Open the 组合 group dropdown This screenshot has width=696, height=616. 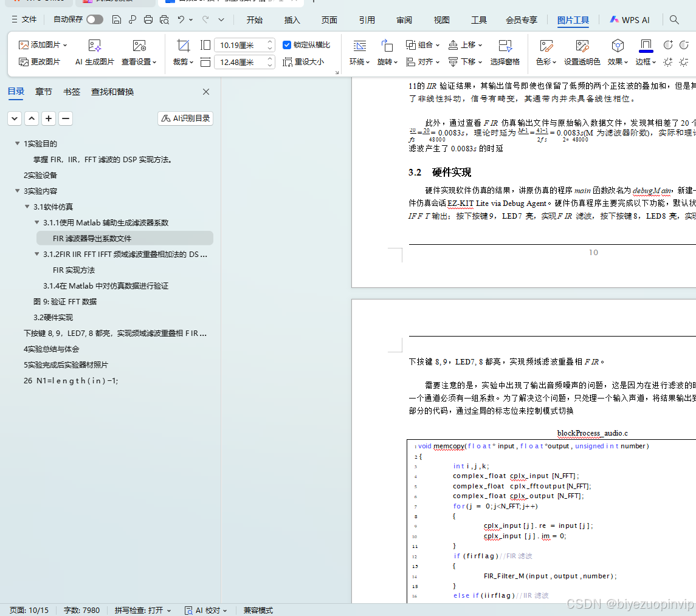coord(422,45)
